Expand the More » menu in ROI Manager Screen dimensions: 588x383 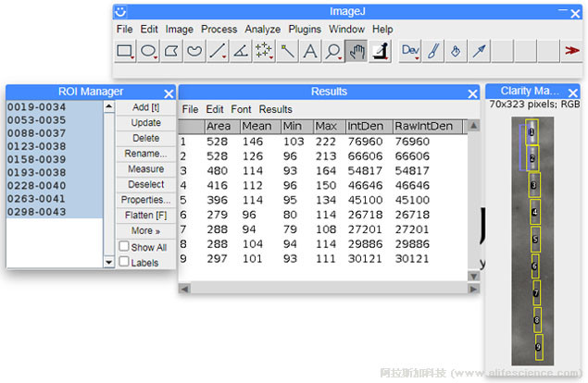click(x=145, y=230)
